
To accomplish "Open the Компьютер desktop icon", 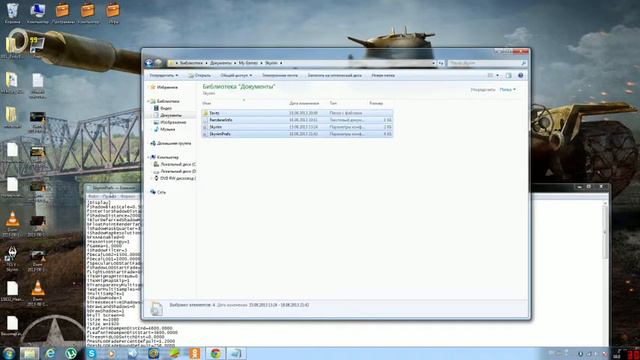I will pos(38,13).
